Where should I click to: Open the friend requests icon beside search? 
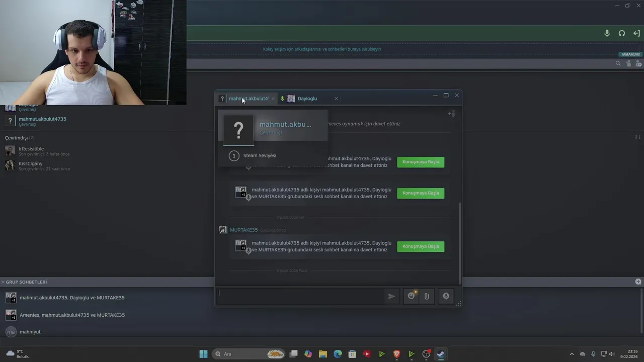coord(628,63)
